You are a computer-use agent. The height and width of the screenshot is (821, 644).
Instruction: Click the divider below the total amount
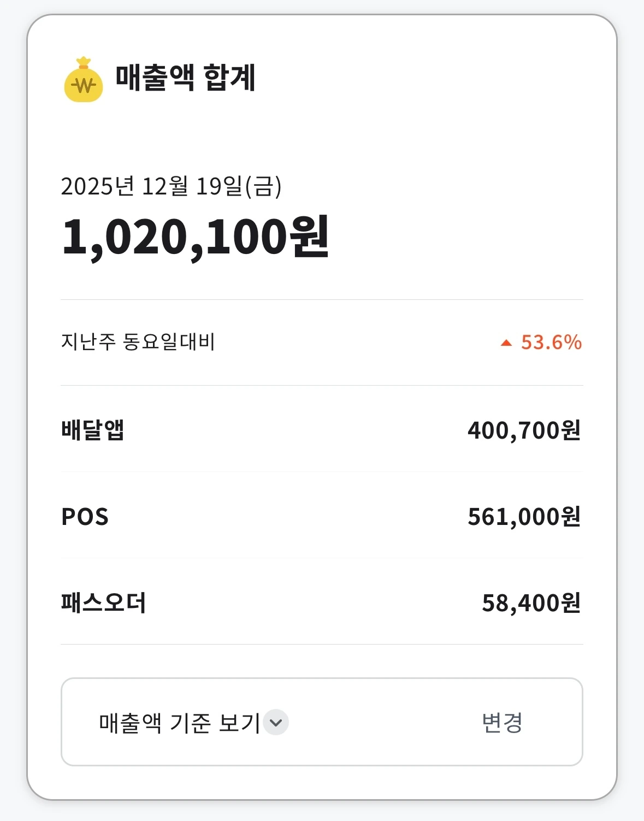[322, 299]
